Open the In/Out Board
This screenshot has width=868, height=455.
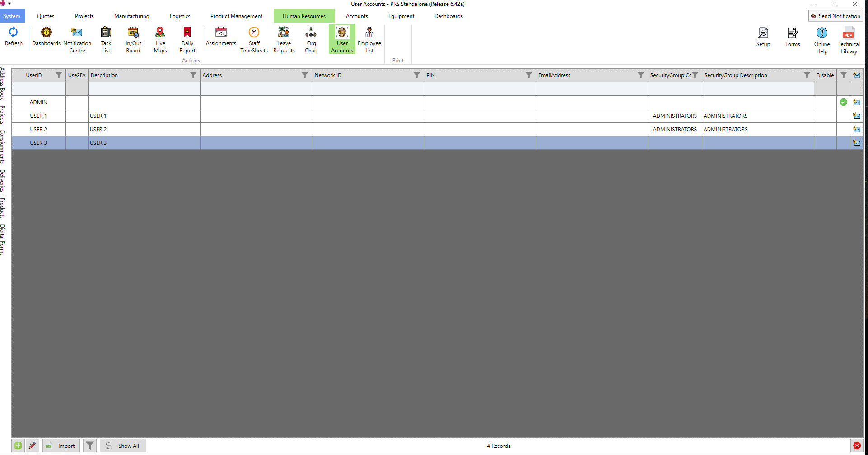tap(133, 40)
